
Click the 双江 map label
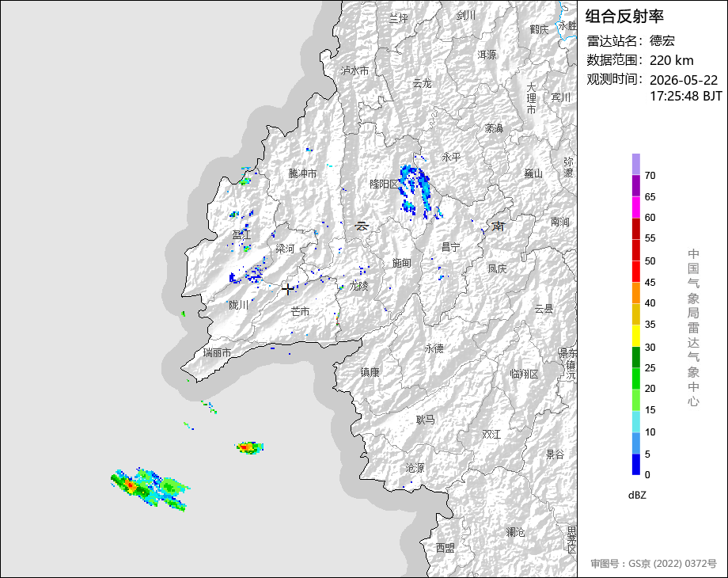tap(491, 434)
